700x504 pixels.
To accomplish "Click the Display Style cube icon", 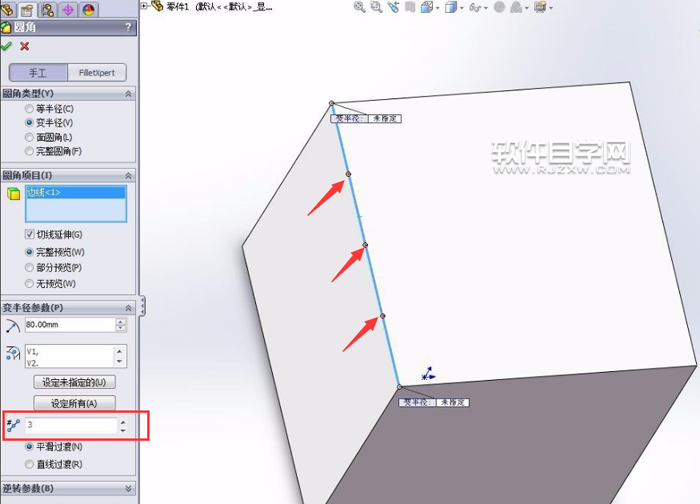I will tap(450, 7).
